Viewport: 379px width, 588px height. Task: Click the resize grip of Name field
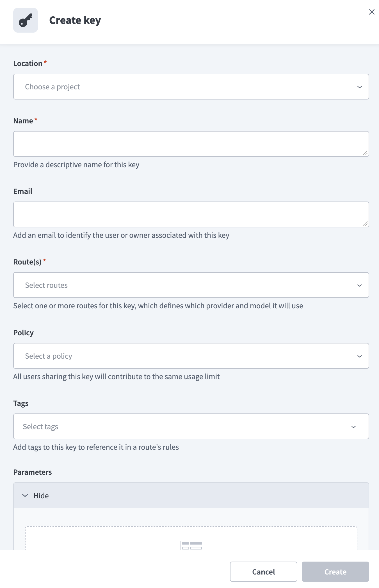[x=365, y=153]
